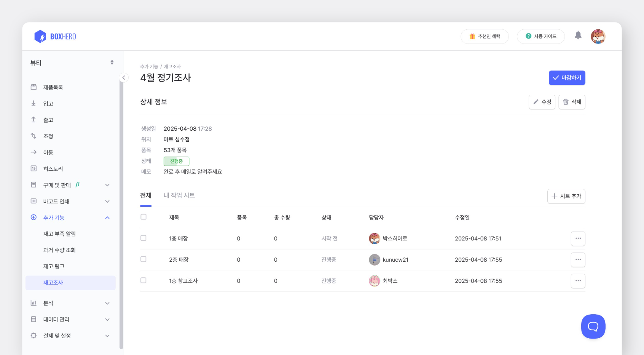Click the sidebar vertical scrollbar
Viewport: 644px width, 355px height.
tap(121, 213)
